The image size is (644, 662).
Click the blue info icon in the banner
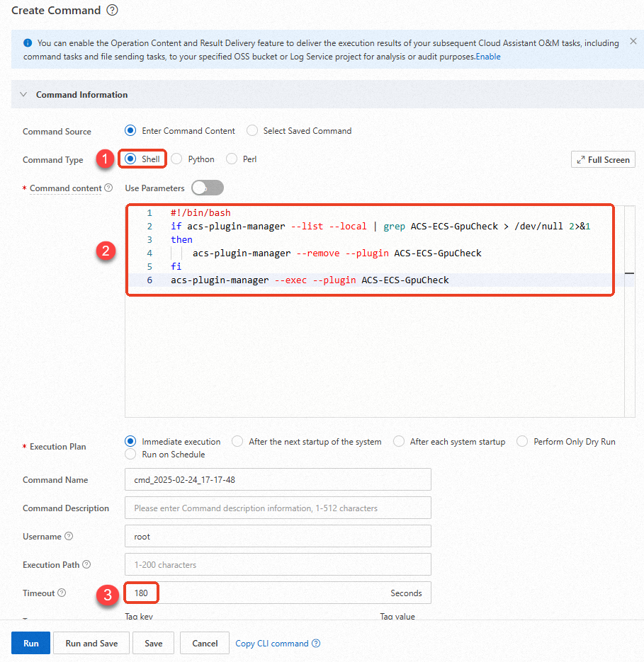[28, 42]
